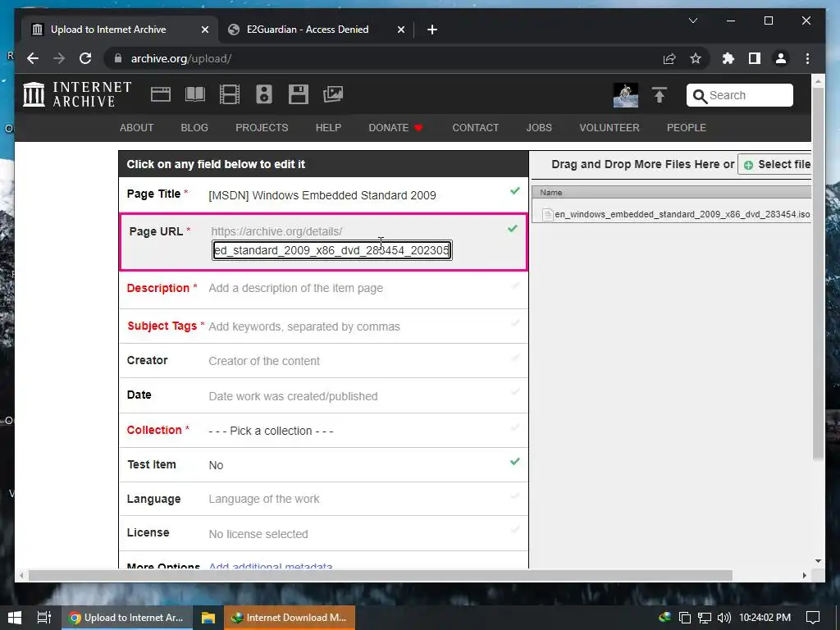Open the Images icon
This screenshot has width=840, height=630.
[333, 94]
